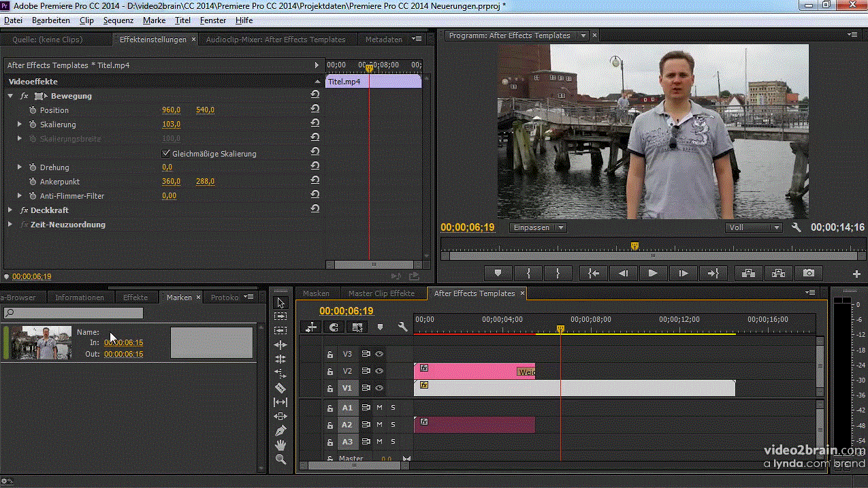
Task: Expand the Deckkraft effect
Action: click(10, 210)
